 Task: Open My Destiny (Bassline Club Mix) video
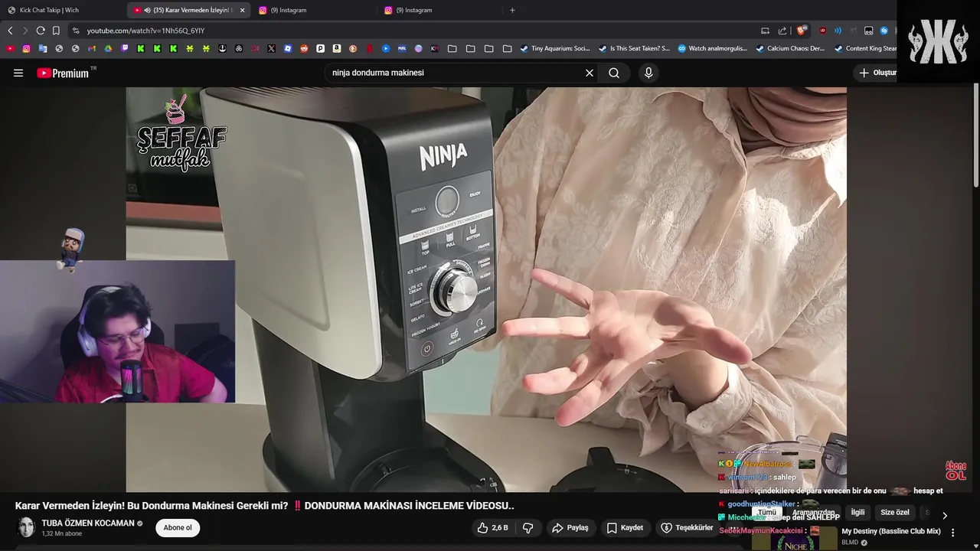coord(890,531)
